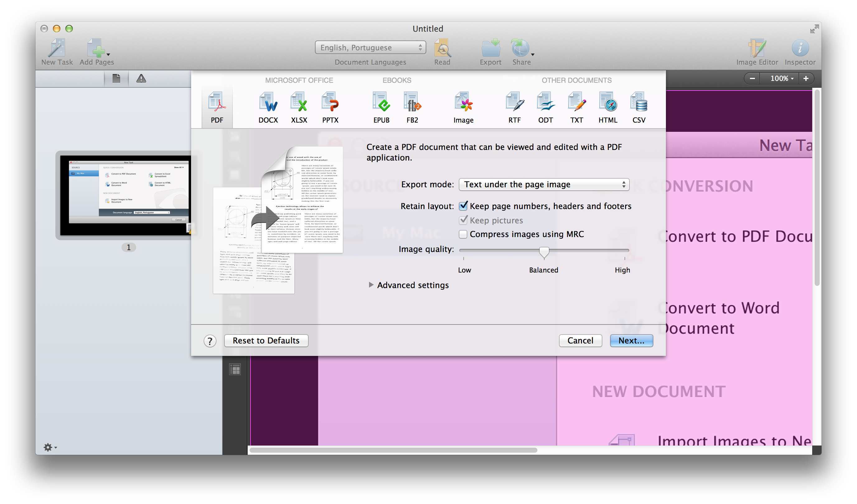This screenshot has width=857, height=504.
Task: Show the pages view icon
Action: 116,79
